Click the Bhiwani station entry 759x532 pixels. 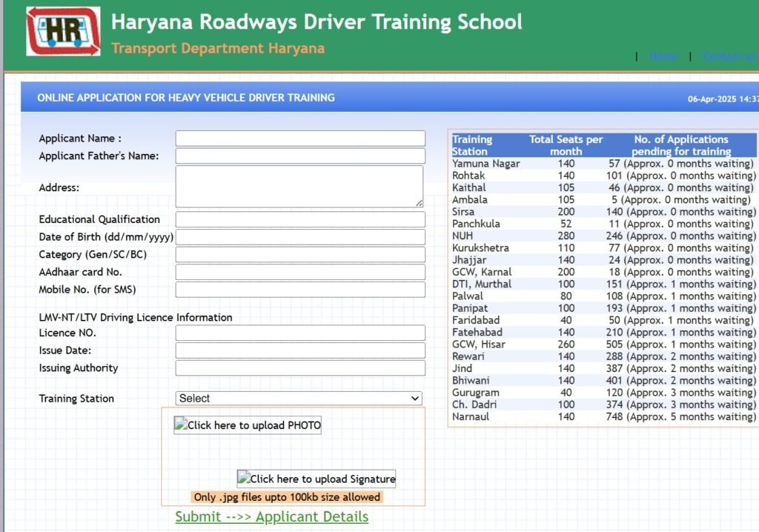pyautogui.click(x=471, y=381)
